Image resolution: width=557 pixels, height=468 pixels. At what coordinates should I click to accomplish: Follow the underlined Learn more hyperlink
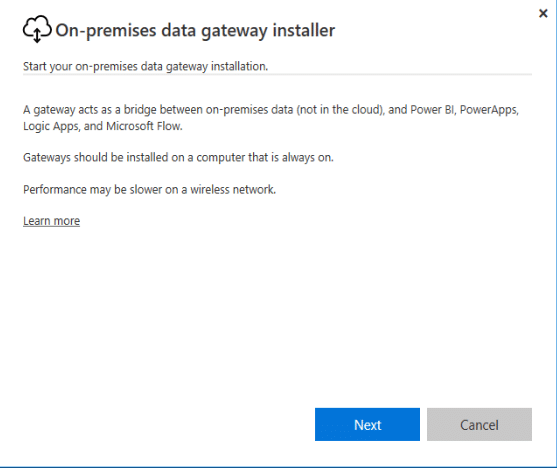point(52,221)
